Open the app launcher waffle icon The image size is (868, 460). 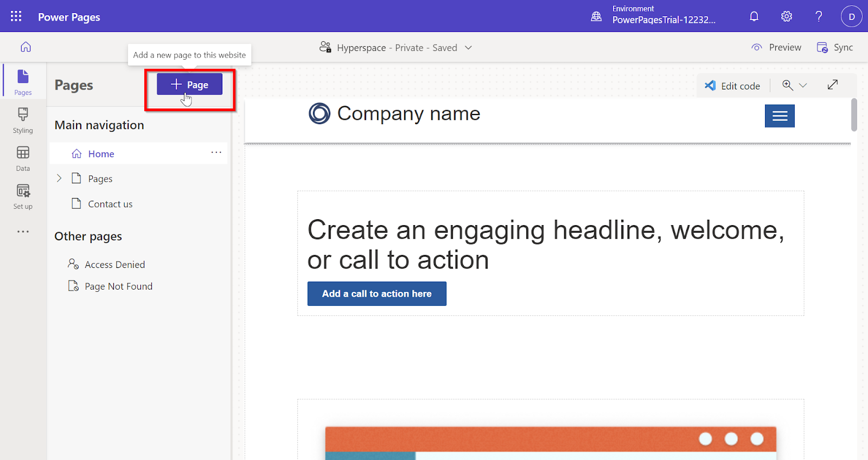tap(16, 16)
